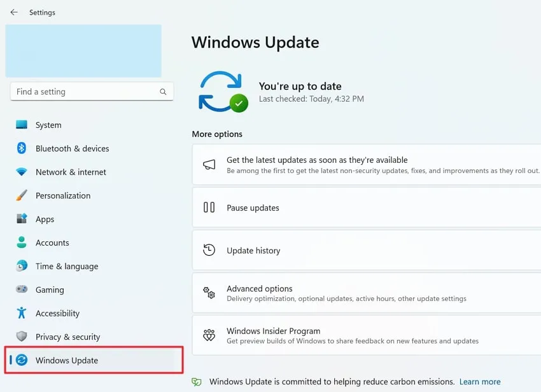Open Get the latest updates option
The height and width of the screenshot is (392, 541).
[x=367, y=165]
